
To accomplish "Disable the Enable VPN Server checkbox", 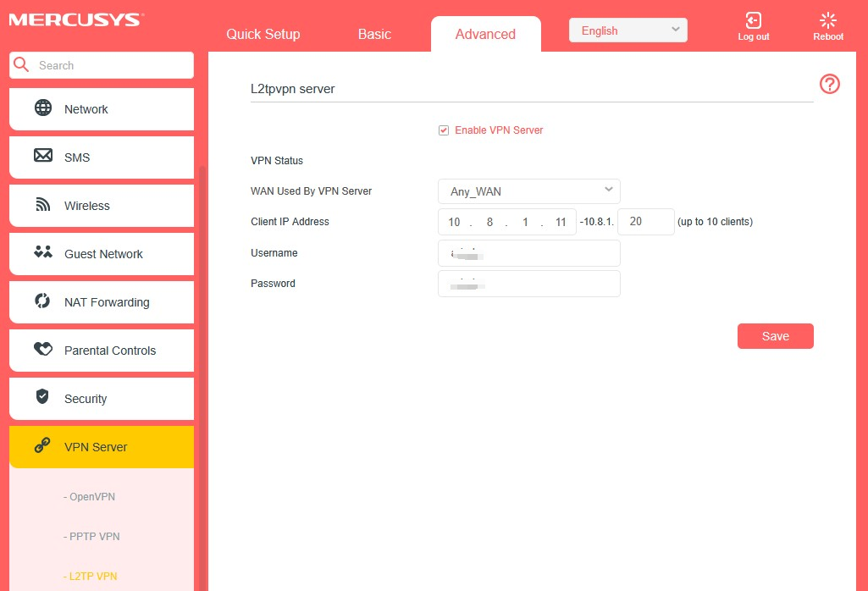I will pos(444,130).
